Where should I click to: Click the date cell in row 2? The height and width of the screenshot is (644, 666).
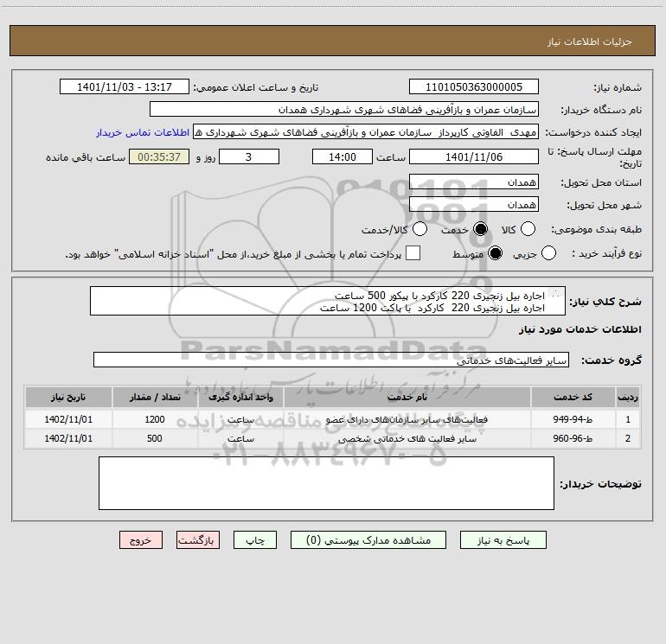pos(68,438)
